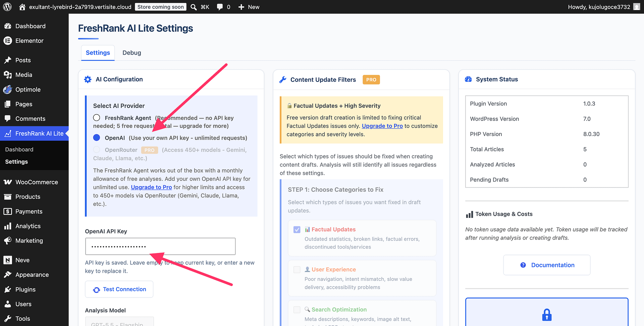
Task: Click the home site icon
Action: (x=22, y=7)
